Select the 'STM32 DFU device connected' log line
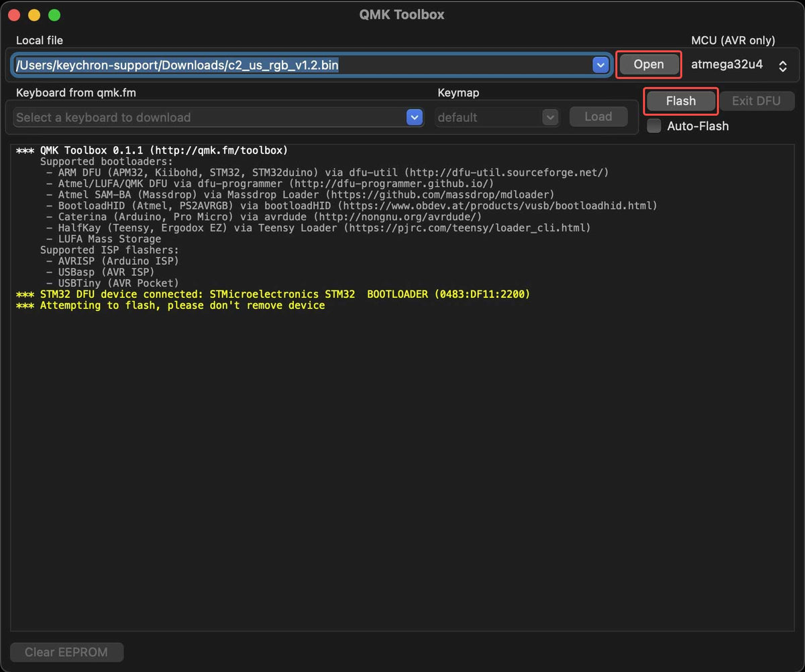This screenshot has width=805, height=672. click(272, 294)
